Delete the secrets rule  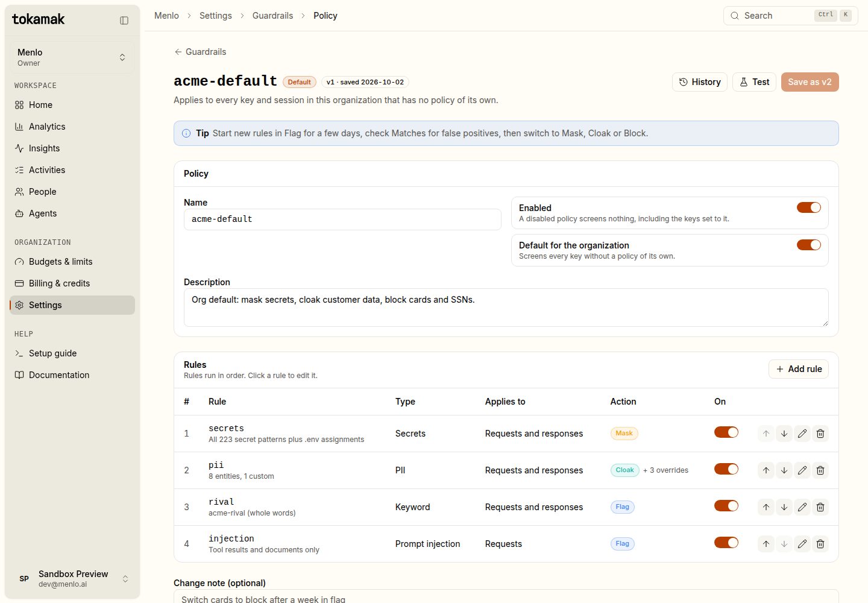pos(820,434)
